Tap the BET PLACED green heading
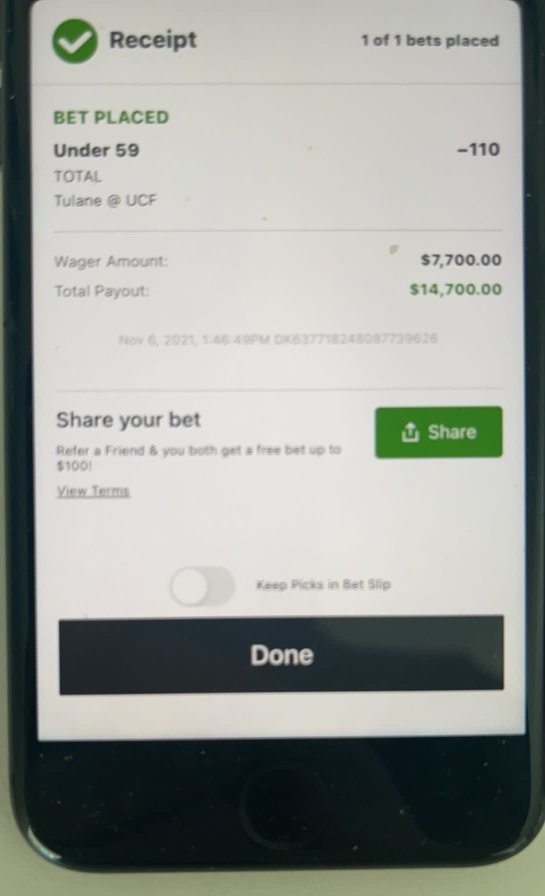545x896 pixels. pyautogui.click(x=111, y=117)
